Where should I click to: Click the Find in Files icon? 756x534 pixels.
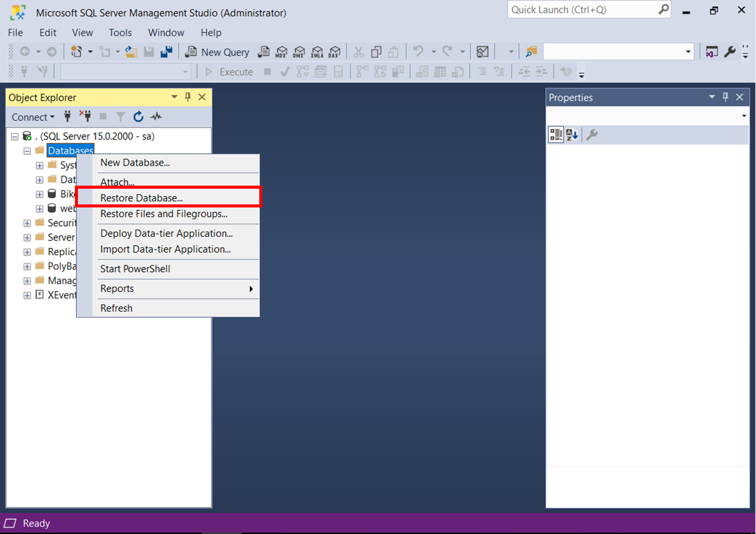coord(531,52)
